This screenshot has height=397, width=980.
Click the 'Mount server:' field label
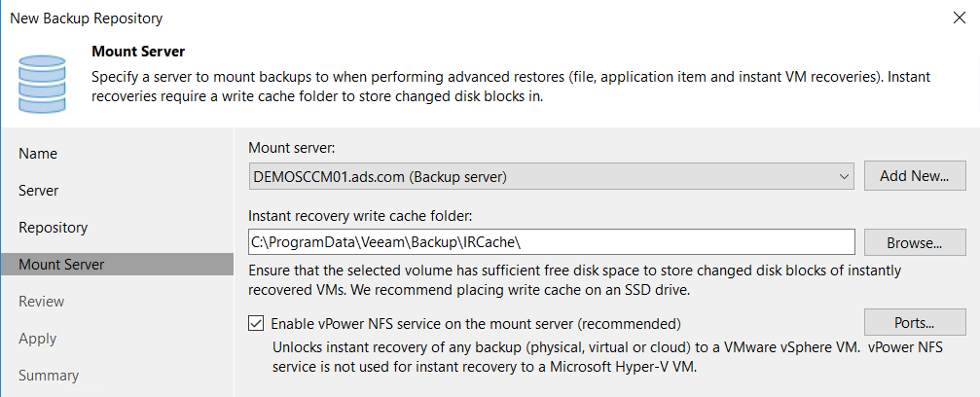pyautogui.click(x=292, y=148)
